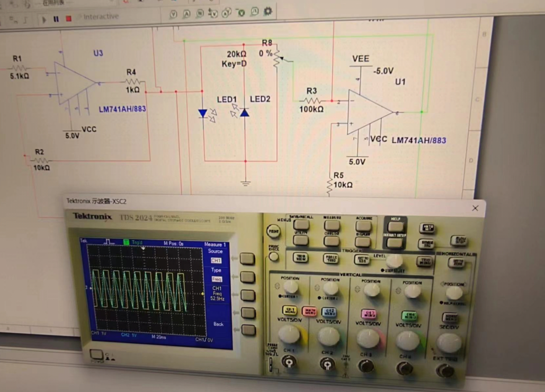Select the Current probe tool
The image size is (545, 392).
coord(186,14)
